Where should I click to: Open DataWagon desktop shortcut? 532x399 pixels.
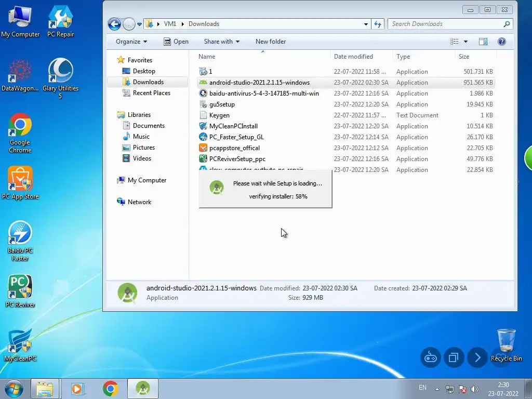pos(20,75)
